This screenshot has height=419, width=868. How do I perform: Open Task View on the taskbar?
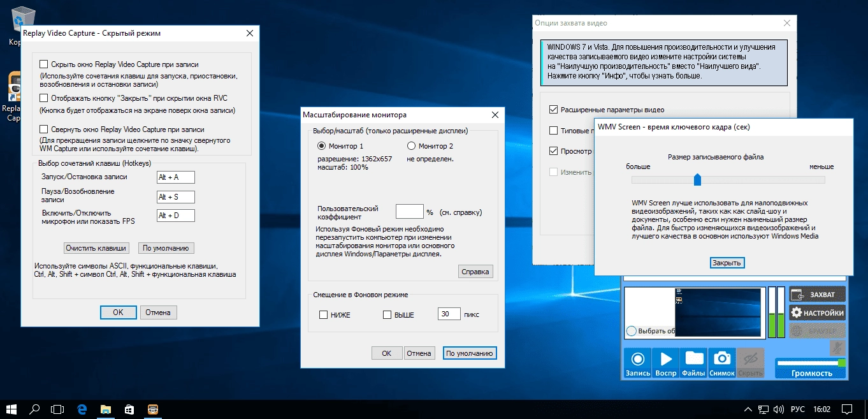point(58,409)
